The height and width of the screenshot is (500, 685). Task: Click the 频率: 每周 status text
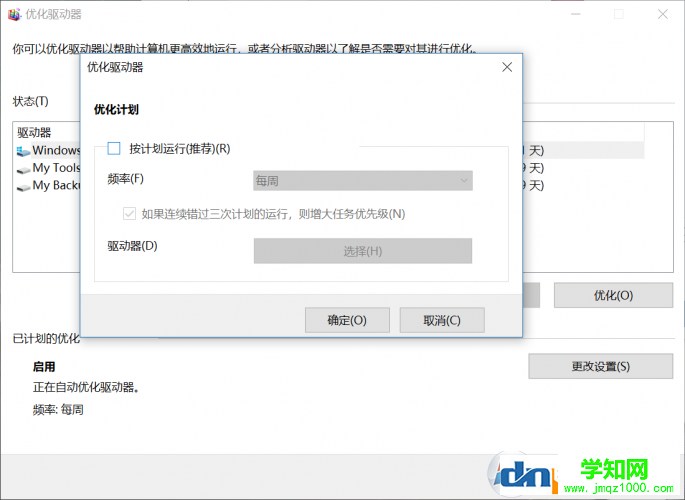click(x=58, y=410)
